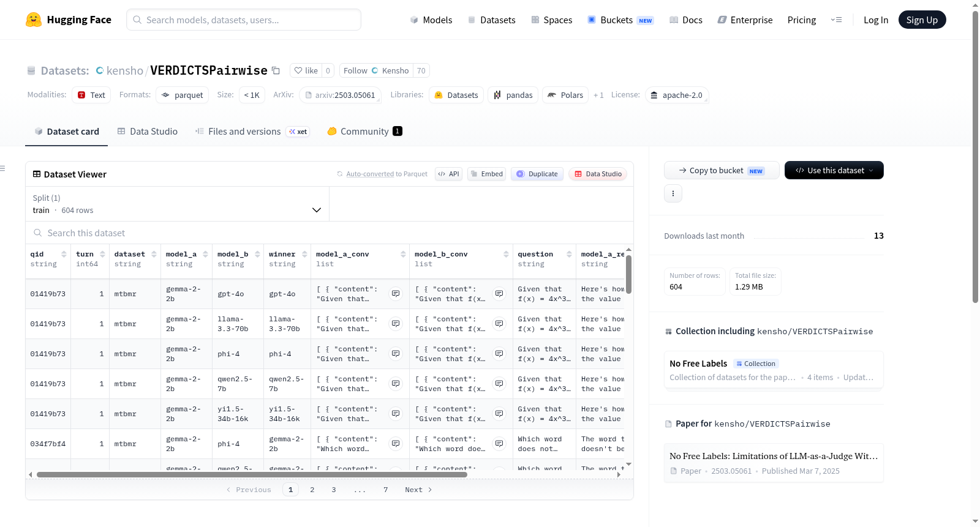Sort the winner column
The image size is (980, 527).
point(304,254)
